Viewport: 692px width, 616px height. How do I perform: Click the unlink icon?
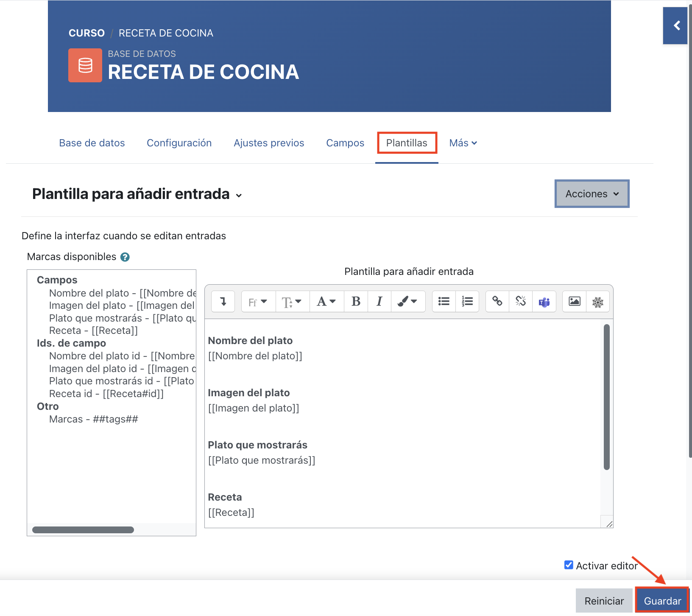(x=521, y=302)
